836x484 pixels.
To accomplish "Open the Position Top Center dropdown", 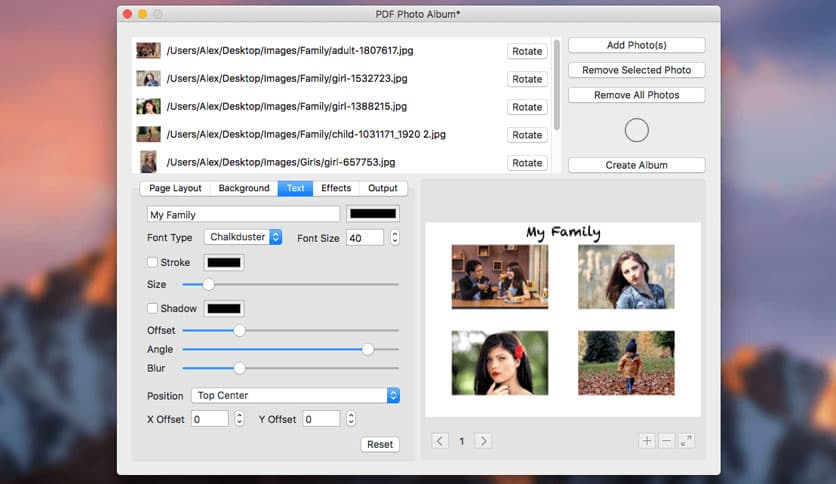I will 295,396.
